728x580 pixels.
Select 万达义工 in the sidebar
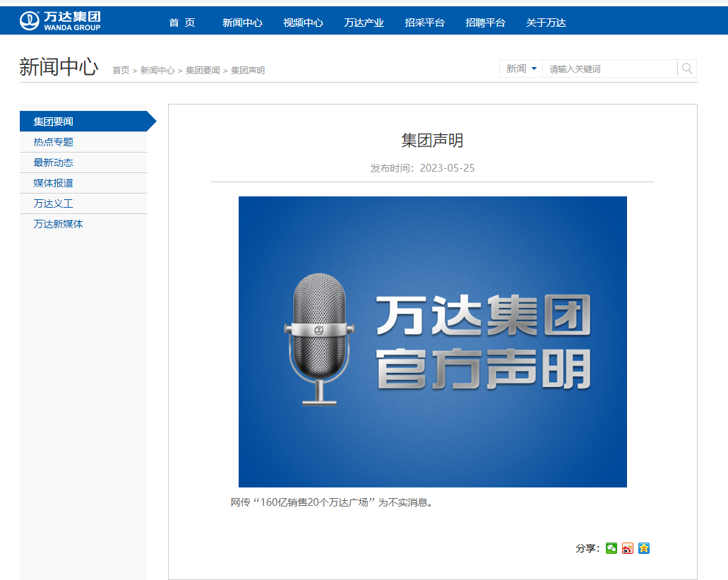coord(83,203)
